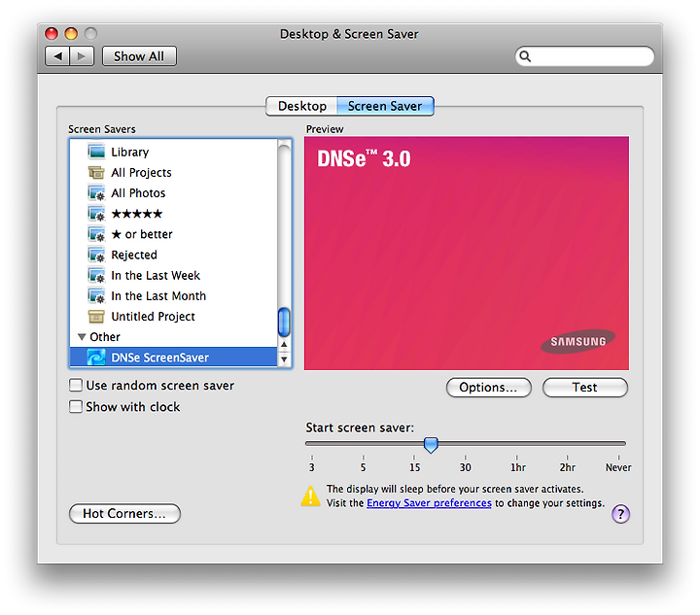The width and height of the screenshot is (700, 615).
Task: Click the Test button
Action: tap(585, 387)
